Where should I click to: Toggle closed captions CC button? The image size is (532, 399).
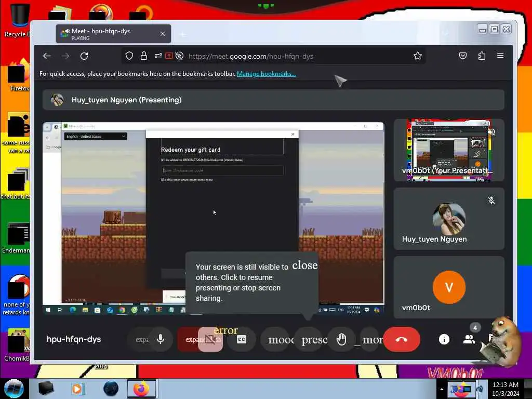click(242, 339)
